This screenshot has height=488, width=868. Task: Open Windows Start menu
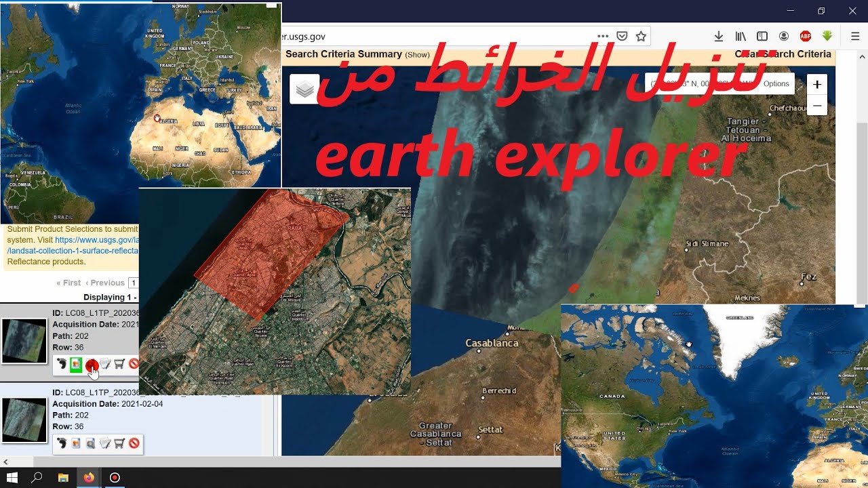click(x=12, y=477)
